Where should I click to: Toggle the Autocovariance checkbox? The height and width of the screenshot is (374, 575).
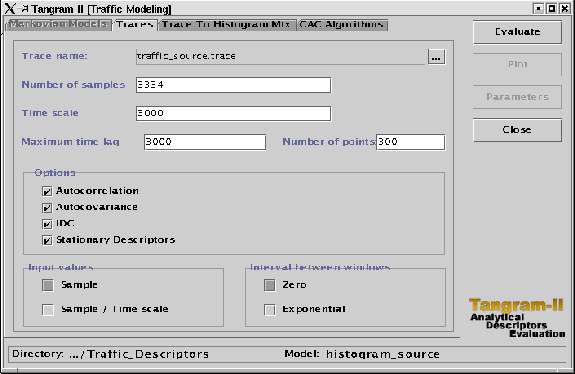(47, 208)
